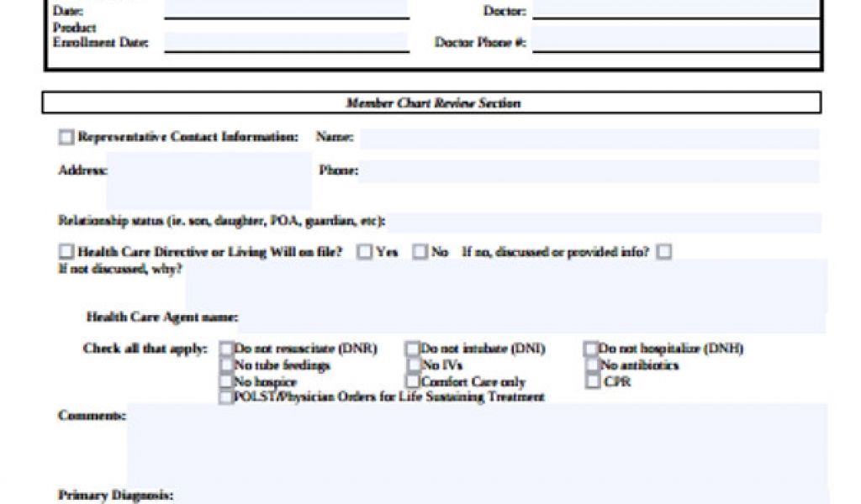Screen dimensions: 861x504
Task: Select Yes for Living Will on file
Action: [x=365, y=251]
